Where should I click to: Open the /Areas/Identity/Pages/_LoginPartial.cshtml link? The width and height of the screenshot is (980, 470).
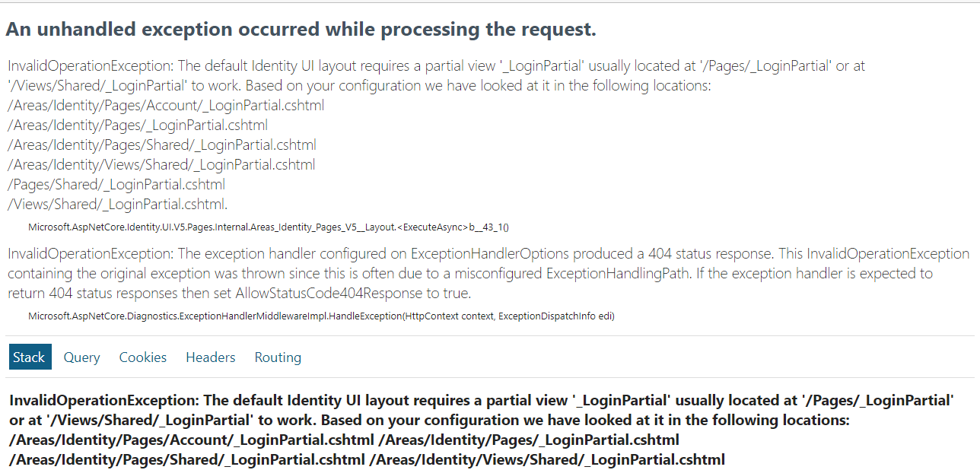click(137, 125)
